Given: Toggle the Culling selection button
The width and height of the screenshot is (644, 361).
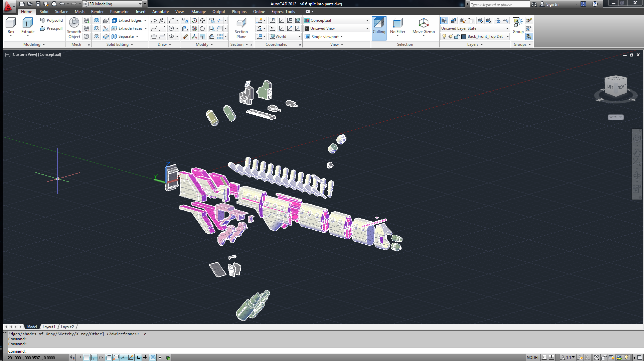Looking at the screenshot, I should [x=379, y=27].
